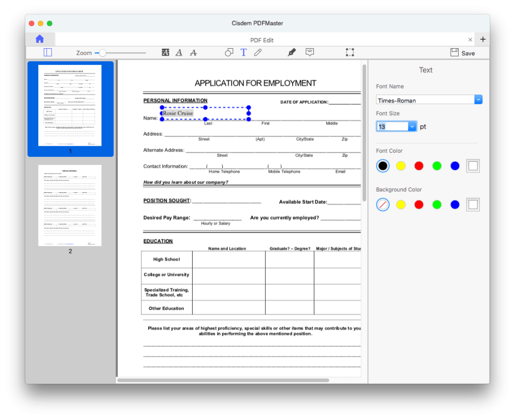Choose yellow background color for text
Image resolution: width=515 pixels, height=420 pixels.
tap(401, 204)
